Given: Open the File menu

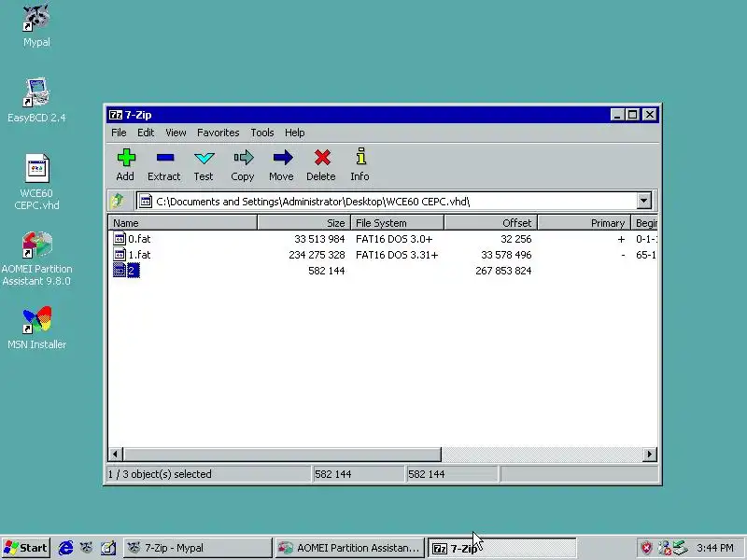Looking at the screenshot, I should click(x=119, y=133).
